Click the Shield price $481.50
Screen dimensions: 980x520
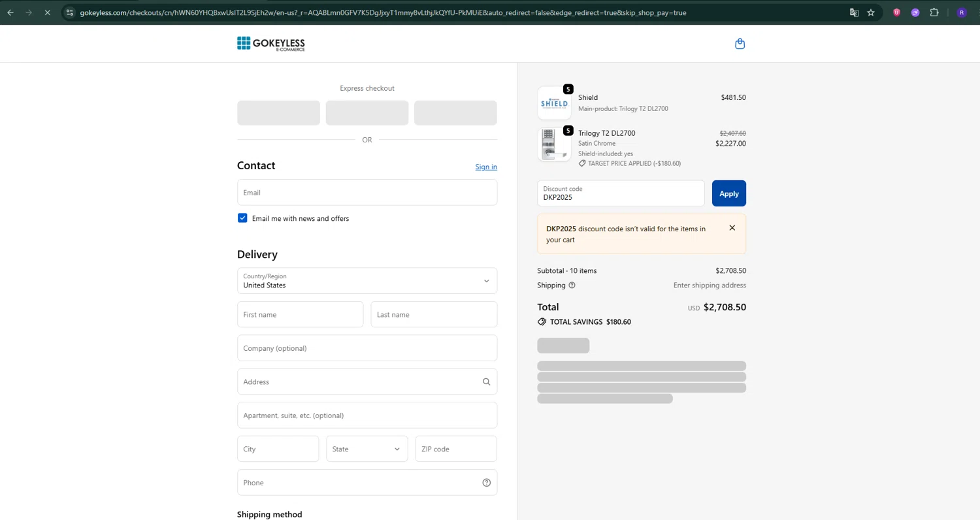point(733,97)
